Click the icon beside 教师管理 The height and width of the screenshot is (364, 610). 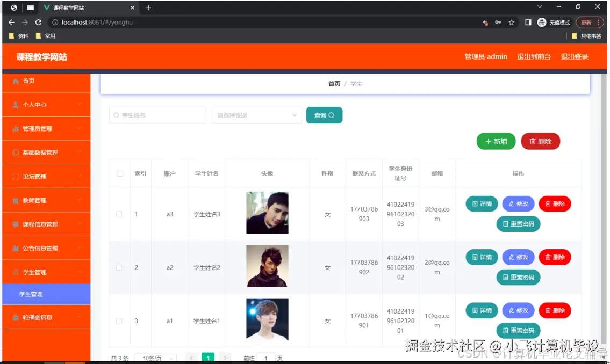tap(16, 200)
